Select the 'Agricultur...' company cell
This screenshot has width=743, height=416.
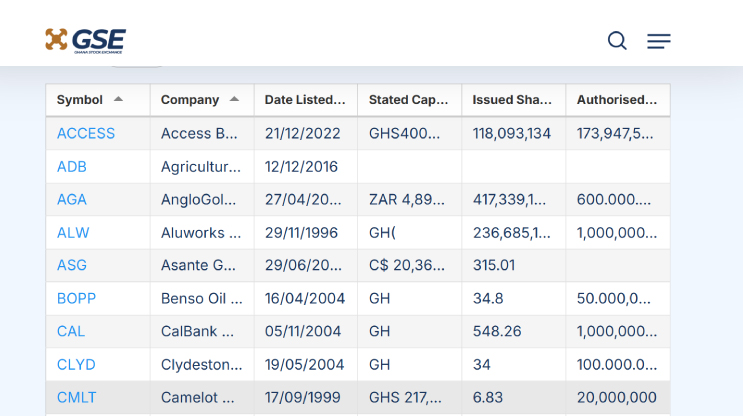(202, 167)
